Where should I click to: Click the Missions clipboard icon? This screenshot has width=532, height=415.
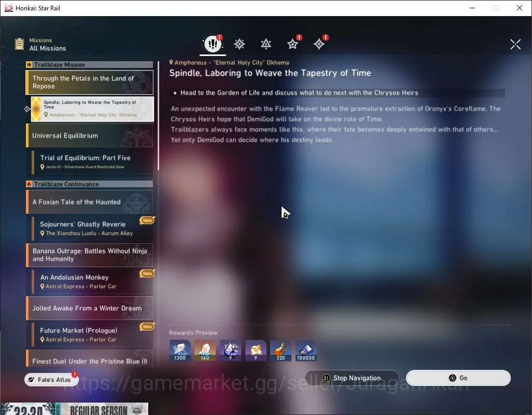tap(19, 44)
